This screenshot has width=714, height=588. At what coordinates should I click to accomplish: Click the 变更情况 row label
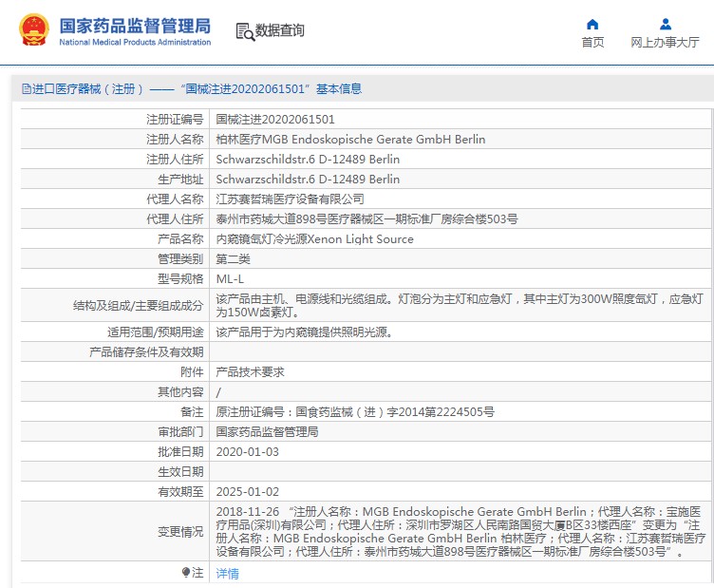pyautogui.click(x=180, y=532)
